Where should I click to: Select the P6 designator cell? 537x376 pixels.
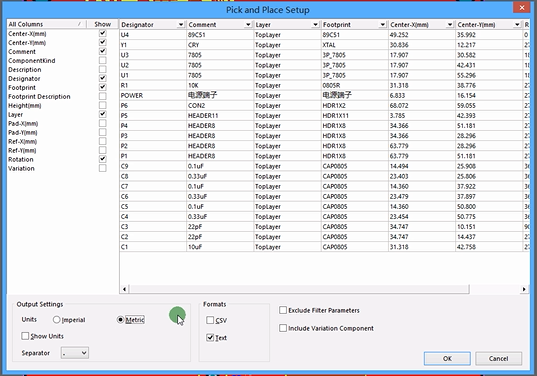[152, 105]
